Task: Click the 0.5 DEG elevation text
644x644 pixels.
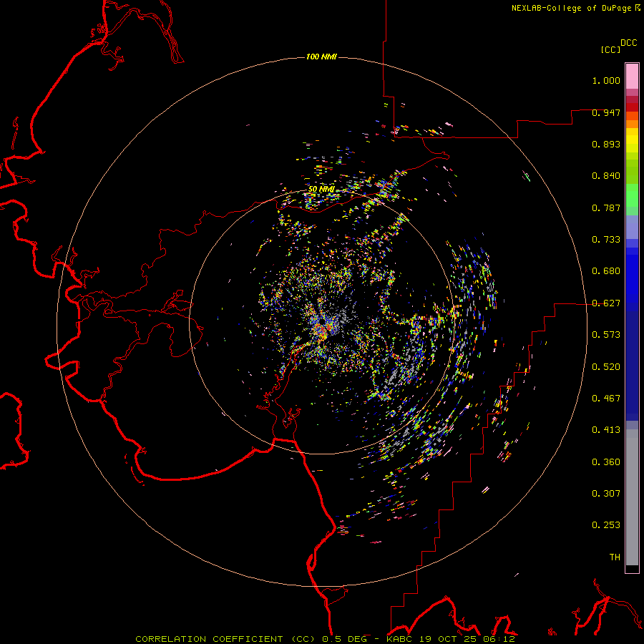Action: (x=344, y=639)
